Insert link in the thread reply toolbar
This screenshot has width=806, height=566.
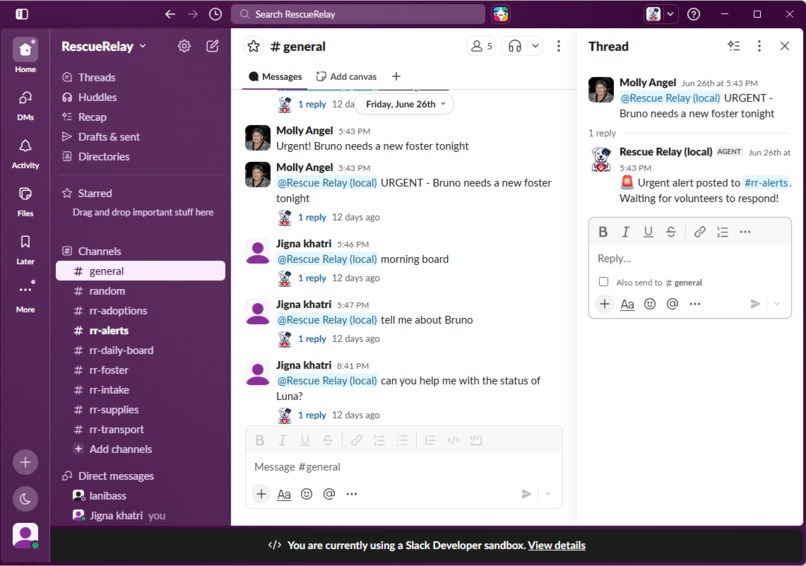point(700,232)
